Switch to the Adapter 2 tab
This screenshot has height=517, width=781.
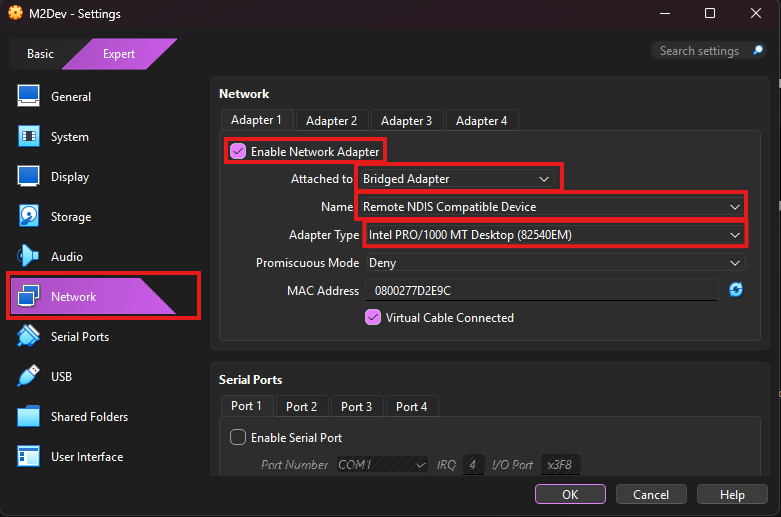pos(332,121)
